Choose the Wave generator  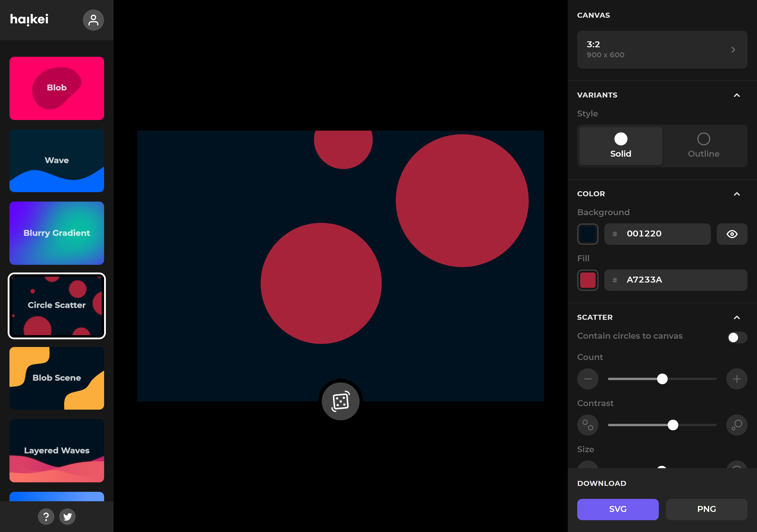click(57, 161)
